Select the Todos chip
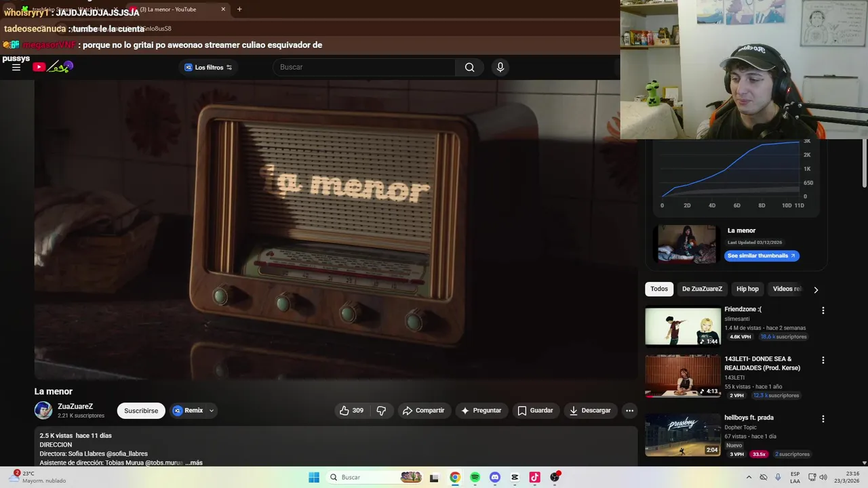 [x=659, y=289]
